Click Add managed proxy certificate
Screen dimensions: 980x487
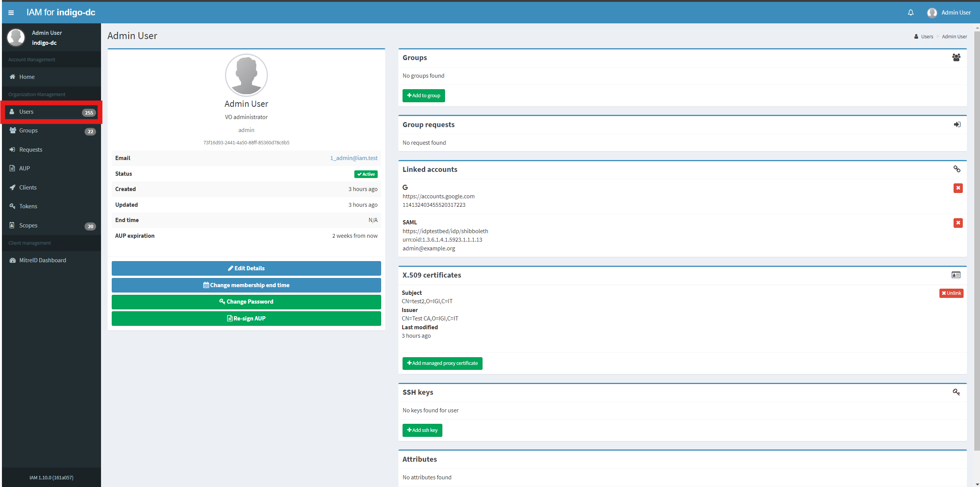(442, 363)
